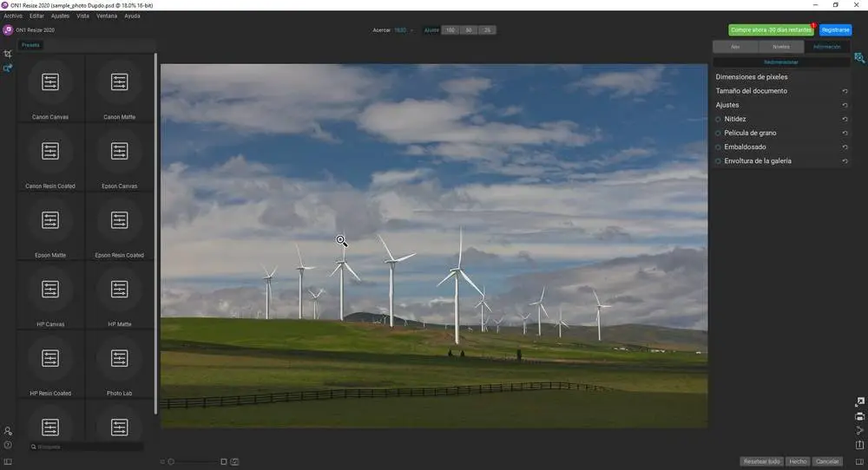Toggle the left panel visibility icon
868x470 pixels.
pyautogui.click(x=8, y=461)
